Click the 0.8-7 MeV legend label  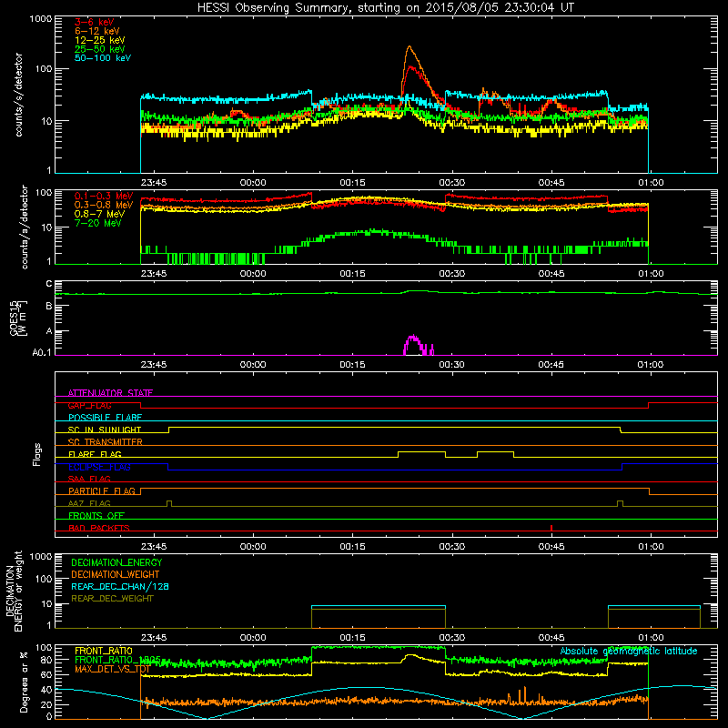pyautogui.click(x=99, y=214)
